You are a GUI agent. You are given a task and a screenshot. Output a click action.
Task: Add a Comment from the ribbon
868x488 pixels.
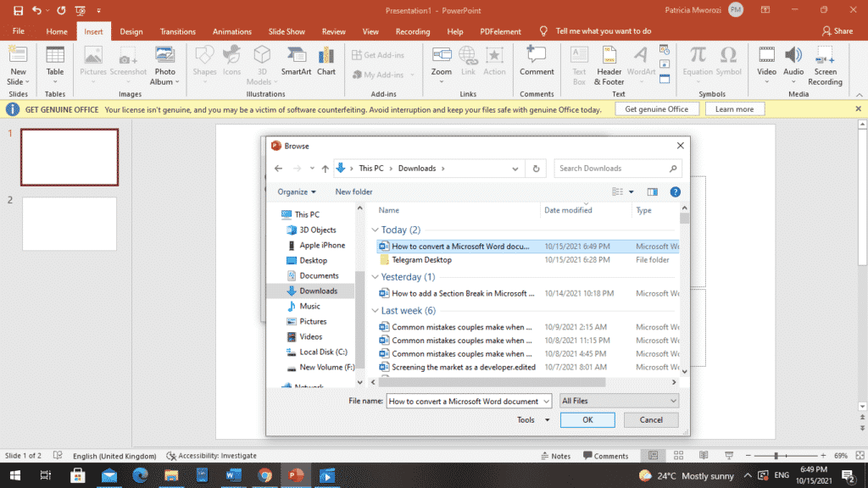[537, 61]
